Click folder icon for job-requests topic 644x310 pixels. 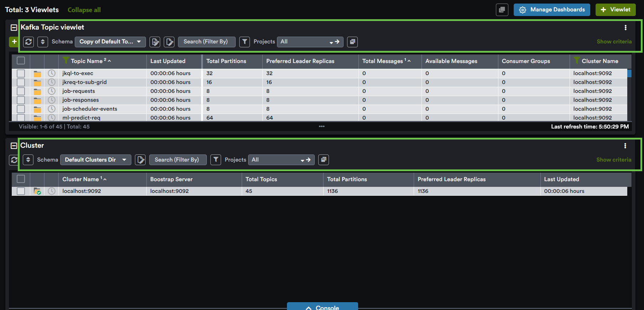[37, 91]
